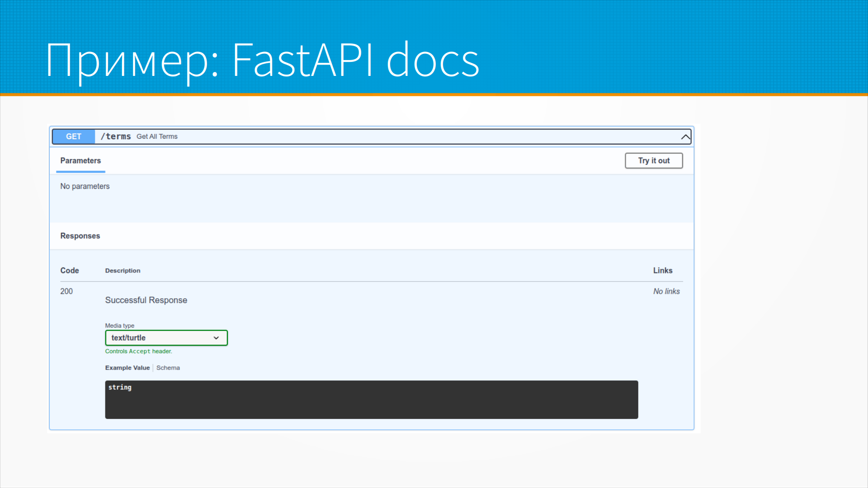Select the Parameters tab heading
This screenshot has width=868, height=488.
(x=80, y=161)
